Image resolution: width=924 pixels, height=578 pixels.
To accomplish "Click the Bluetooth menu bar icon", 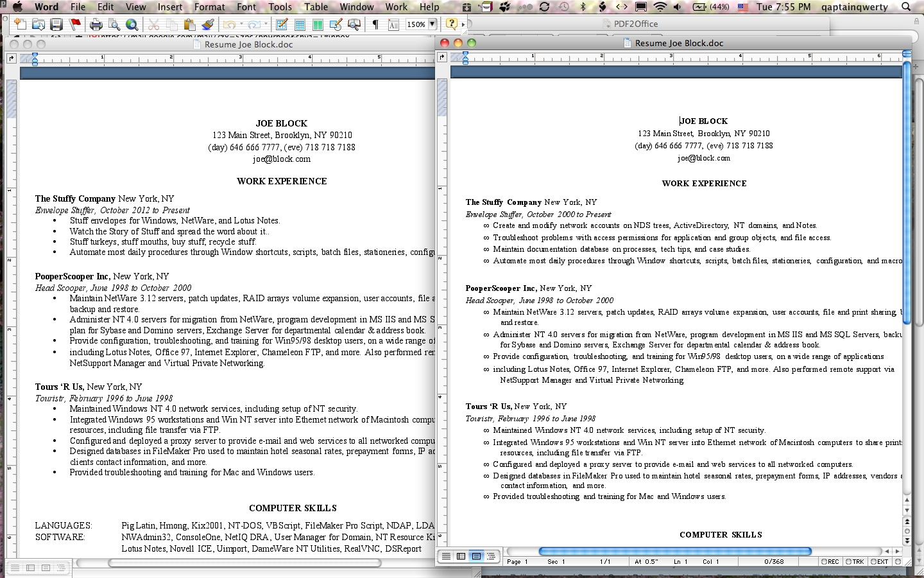I will (x=583, y=7).
